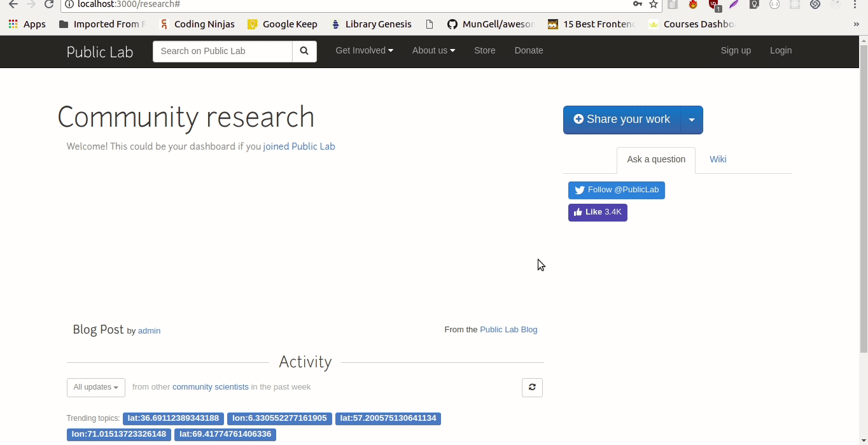868x445 pixels.
Task: Open the joined Public Lab link
Action: [299, 146]
